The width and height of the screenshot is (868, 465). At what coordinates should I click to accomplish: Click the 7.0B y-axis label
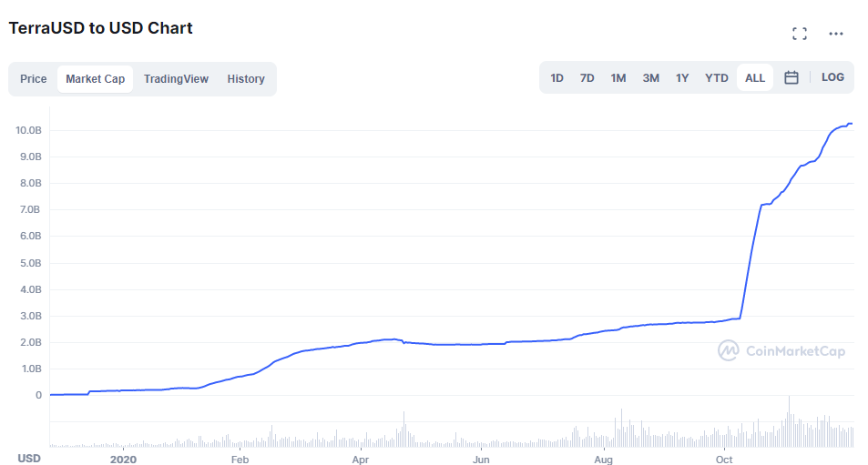click(x=30, y=209)
